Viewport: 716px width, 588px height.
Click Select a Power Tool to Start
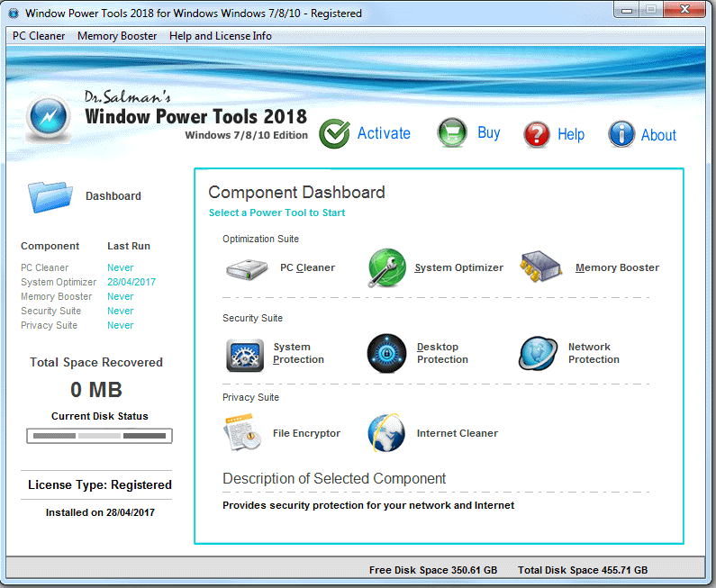point(276,213)
